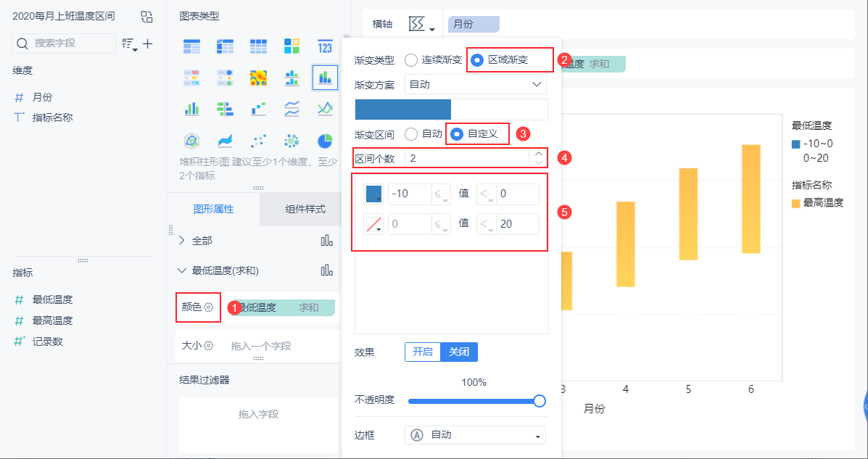868x459 pixels.
Task: Select the partitioned column chart icon
Action: (292, 78)
